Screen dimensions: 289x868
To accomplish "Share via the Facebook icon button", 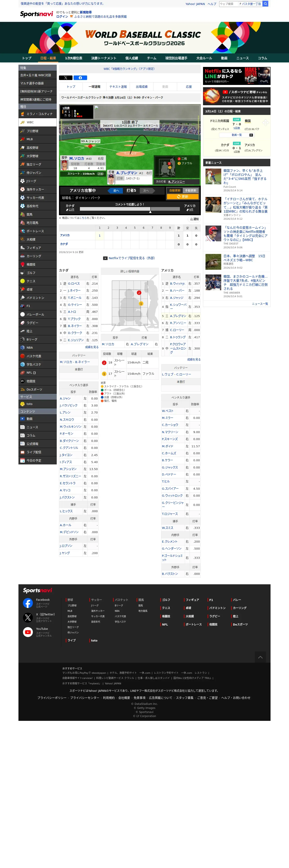I will click(80, 78).
